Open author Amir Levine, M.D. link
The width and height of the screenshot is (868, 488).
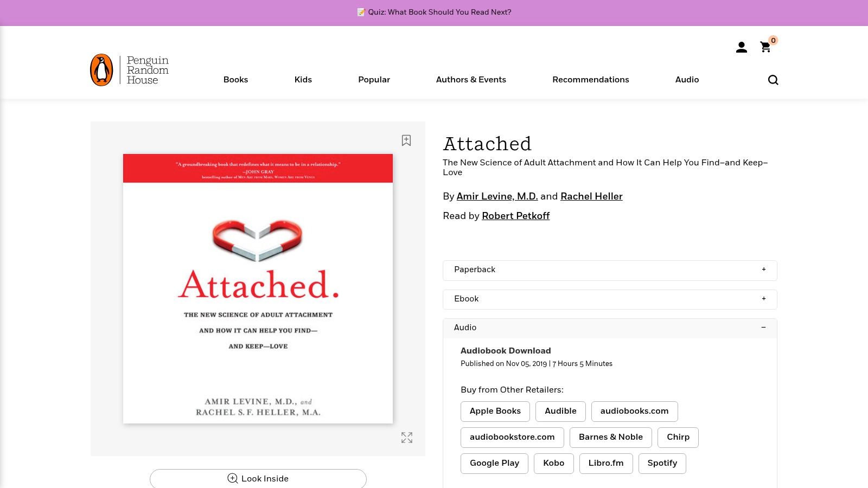pos(497,197)
